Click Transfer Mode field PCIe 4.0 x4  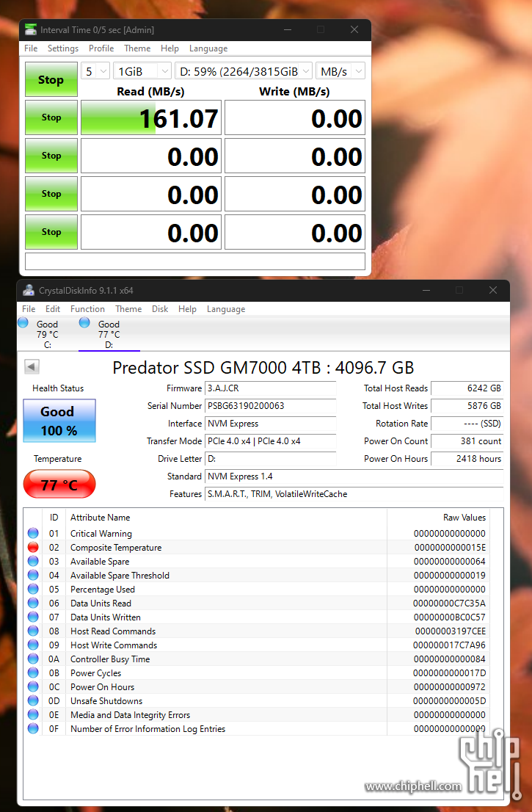click(271, 441)
